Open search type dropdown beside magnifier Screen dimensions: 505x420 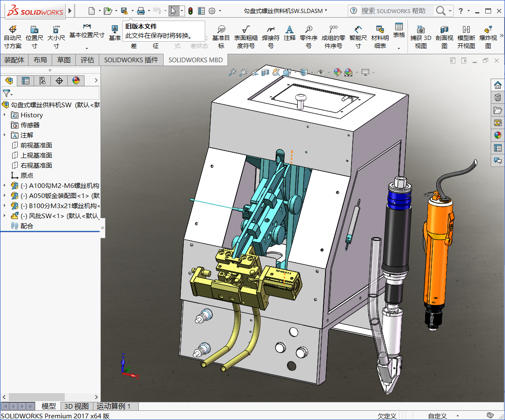click(451, 11)
